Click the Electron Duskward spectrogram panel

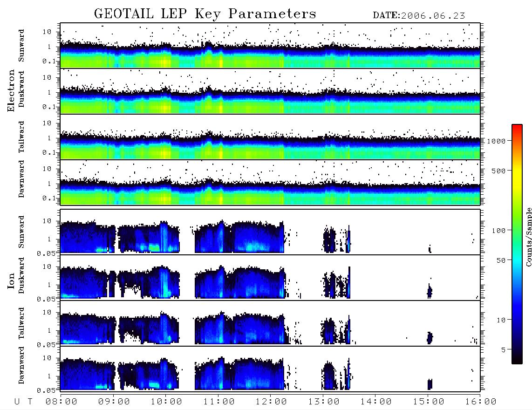[270, 91]
